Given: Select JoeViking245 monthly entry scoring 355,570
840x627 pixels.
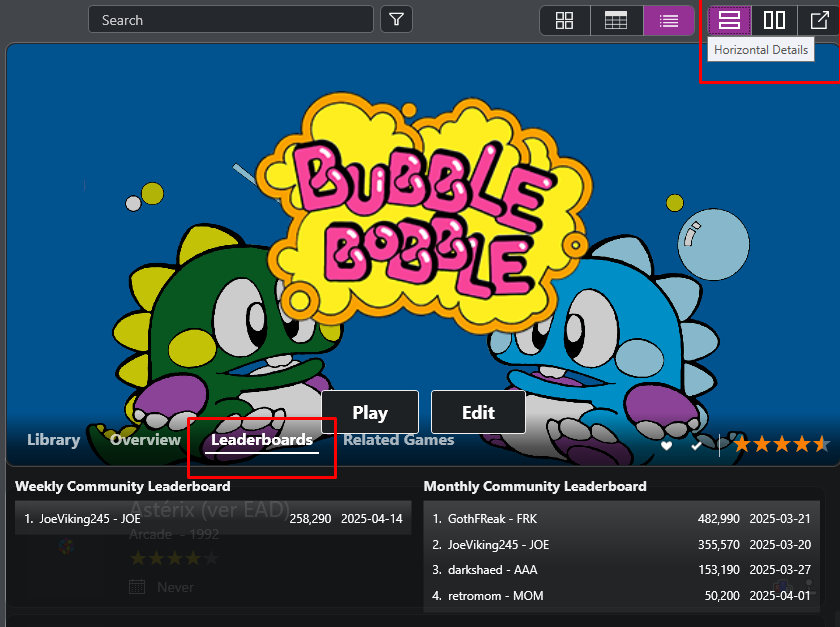Looking at the screenshot, I should coord(621,544).
